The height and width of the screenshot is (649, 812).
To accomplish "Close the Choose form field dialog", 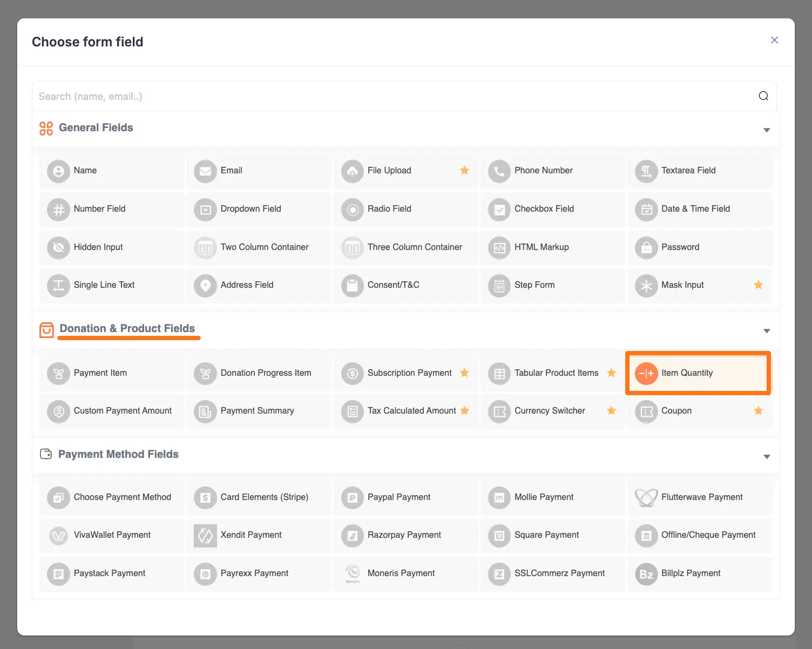I will [x=774, y=40].
